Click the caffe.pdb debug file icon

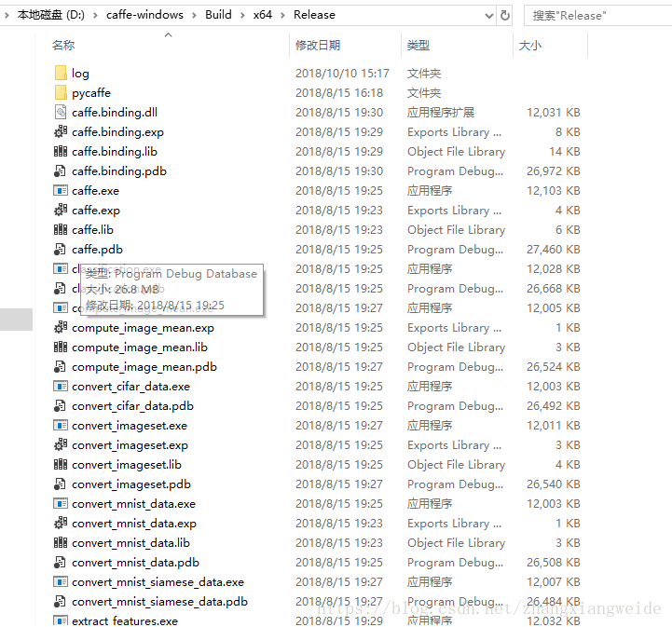pyautogui.click(x=61, y=250)
